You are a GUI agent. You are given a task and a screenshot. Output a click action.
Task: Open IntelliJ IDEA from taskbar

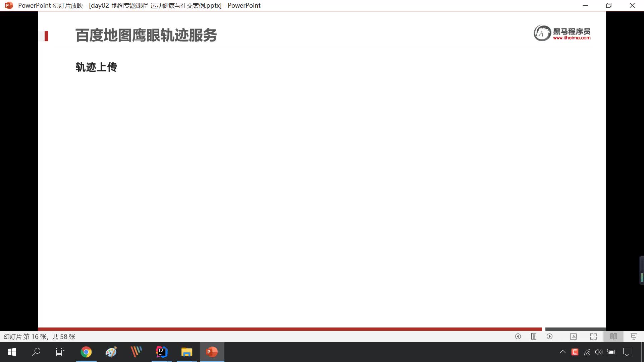point(162,352)
